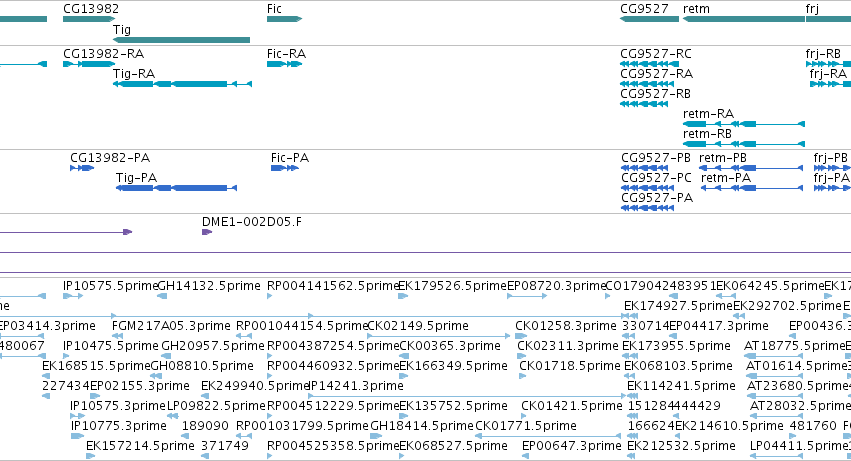Select the frj-PB protein
Image resolution: width=851 pixels, height=461 pixels.
(x=830, y=158)
